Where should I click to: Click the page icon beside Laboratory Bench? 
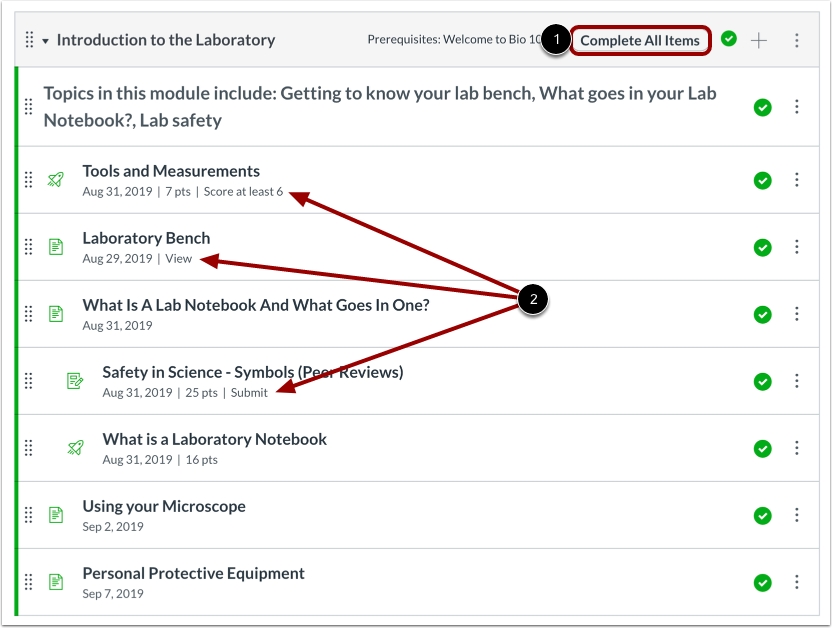pos(56,247)
